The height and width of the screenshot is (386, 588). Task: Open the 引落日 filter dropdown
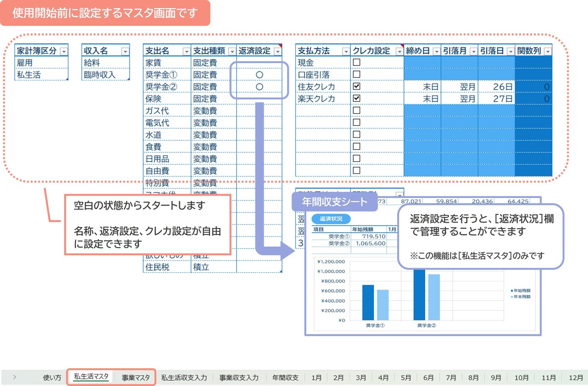tap(510, 51)
